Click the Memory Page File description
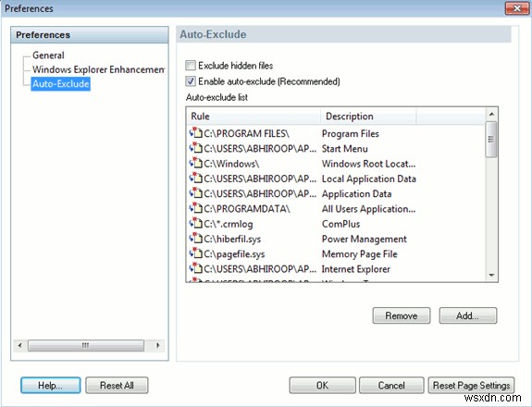 point(359,254)
